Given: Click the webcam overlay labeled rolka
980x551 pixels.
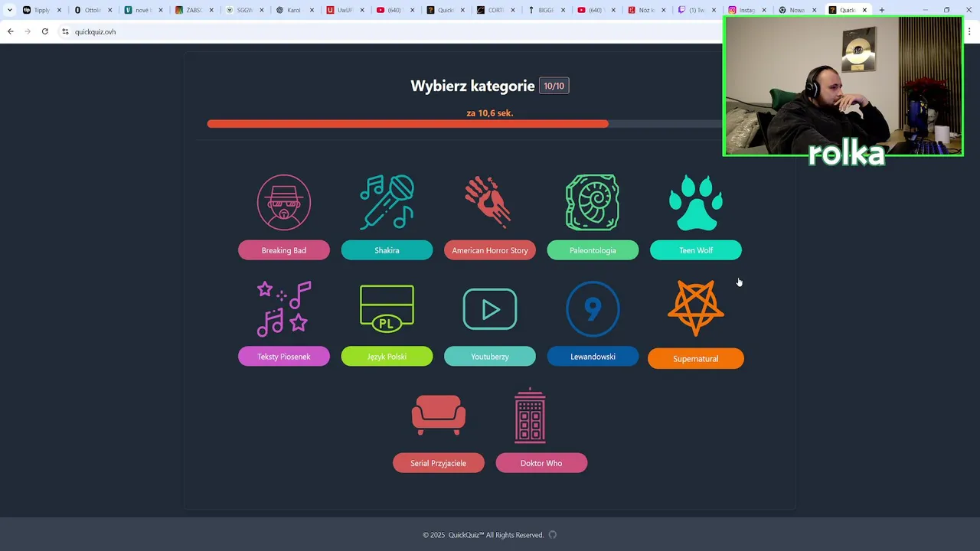Looking at the screenshot, I should click(x=843, y=86).
